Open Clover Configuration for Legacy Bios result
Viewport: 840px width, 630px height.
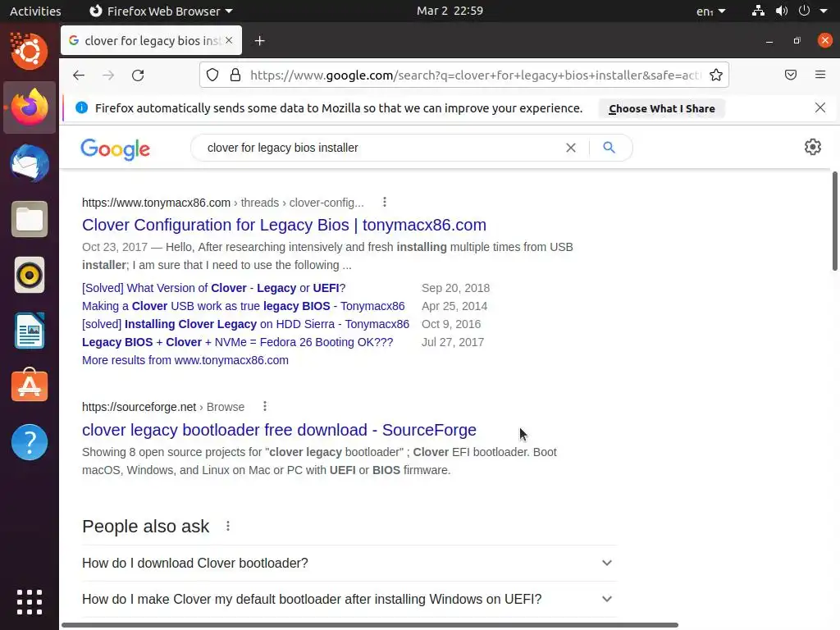284,225
